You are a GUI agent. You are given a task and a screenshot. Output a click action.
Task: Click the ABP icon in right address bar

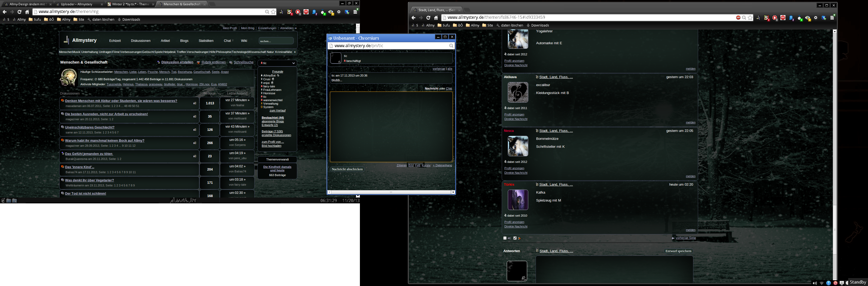click(738, 17)
